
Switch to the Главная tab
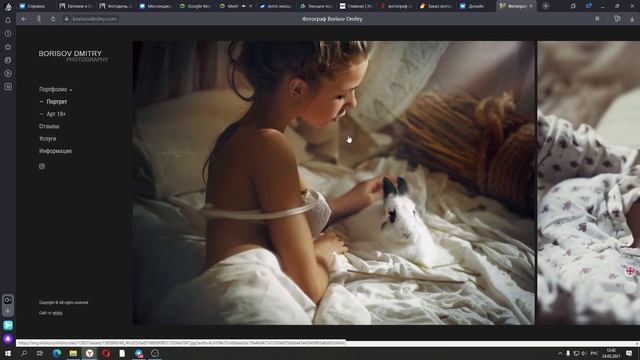point(356,6)
